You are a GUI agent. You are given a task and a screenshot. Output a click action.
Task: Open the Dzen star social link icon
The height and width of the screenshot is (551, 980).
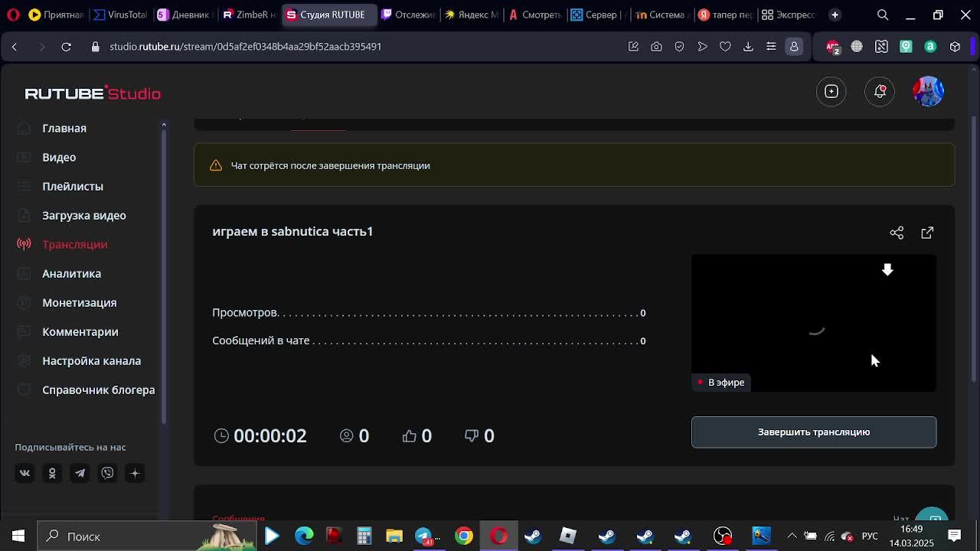click(135, 473)
